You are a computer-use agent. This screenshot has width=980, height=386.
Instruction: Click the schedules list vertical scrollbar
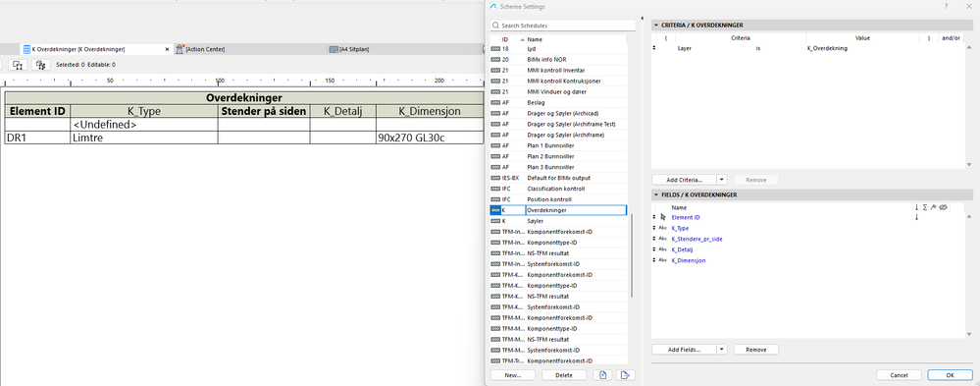(632, 255)
